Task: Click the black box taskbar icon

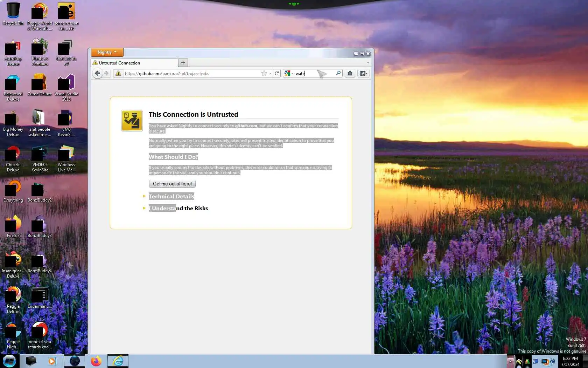Action: coord(31,361)
